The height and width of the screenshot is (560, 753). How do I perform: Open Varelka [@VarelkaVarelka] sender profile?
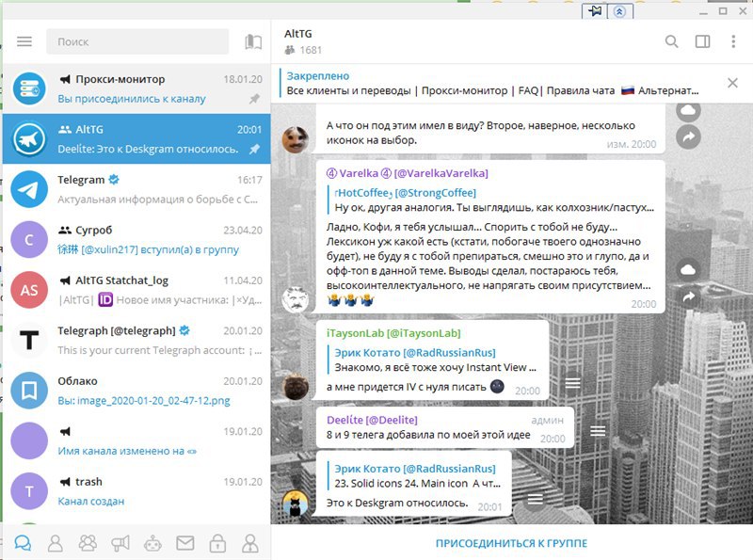click(x=408, y=173)
